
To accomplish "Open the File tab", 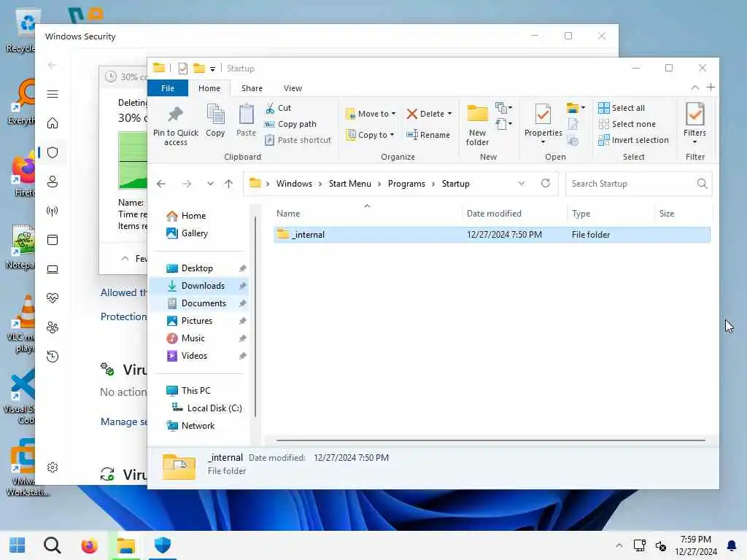I will (168, 88).
